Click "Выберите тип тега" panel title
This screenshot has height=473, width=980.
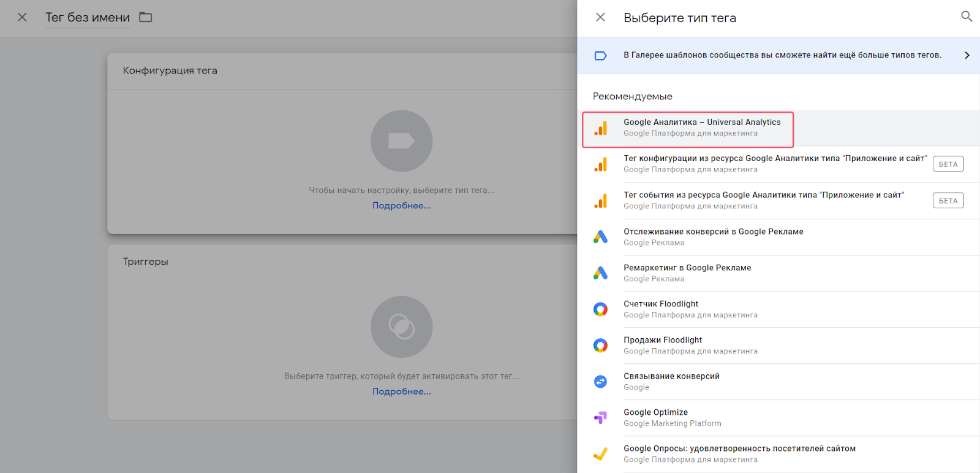680,18
